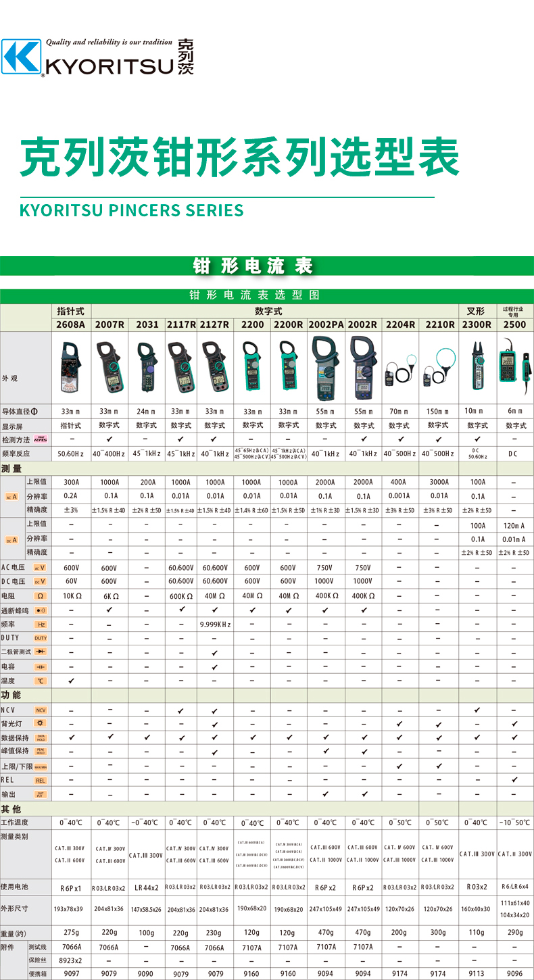Click the diode test symbol icon
The width and height of the screenshot is (534, 980).
coord(41,652)
